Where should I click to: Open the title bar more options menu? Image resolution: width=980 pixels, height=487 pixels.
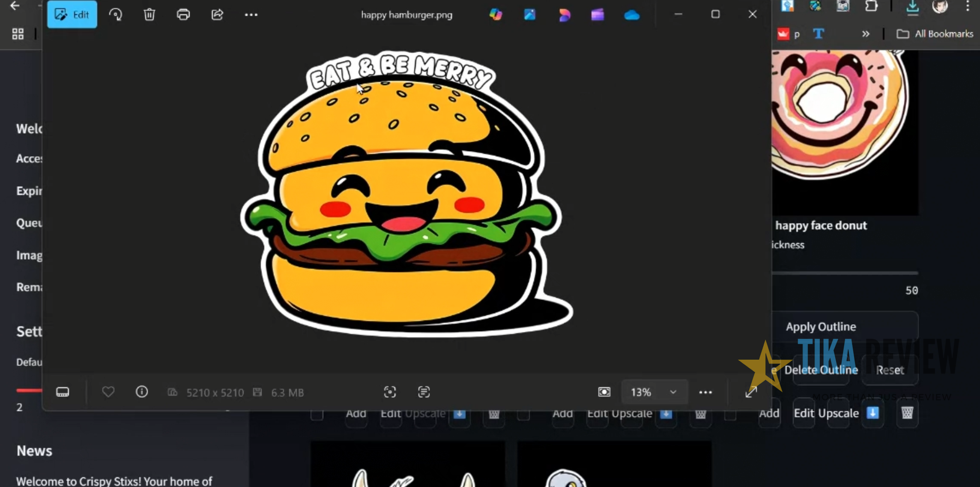coord(251,14)
